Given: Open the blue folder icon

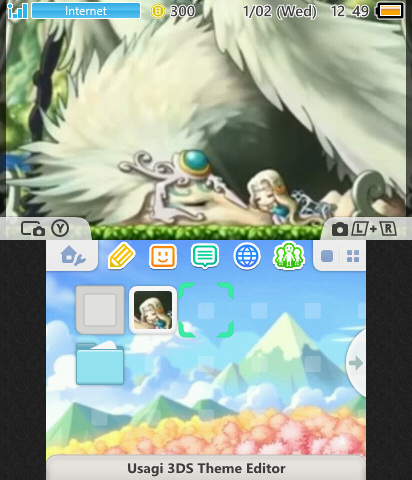Looking at the screenshot, I should pos(100,363).
